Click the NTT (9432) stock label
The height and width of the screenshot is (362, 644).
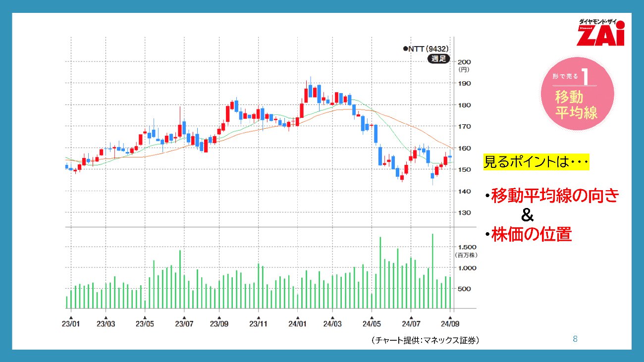pos(426,49)
